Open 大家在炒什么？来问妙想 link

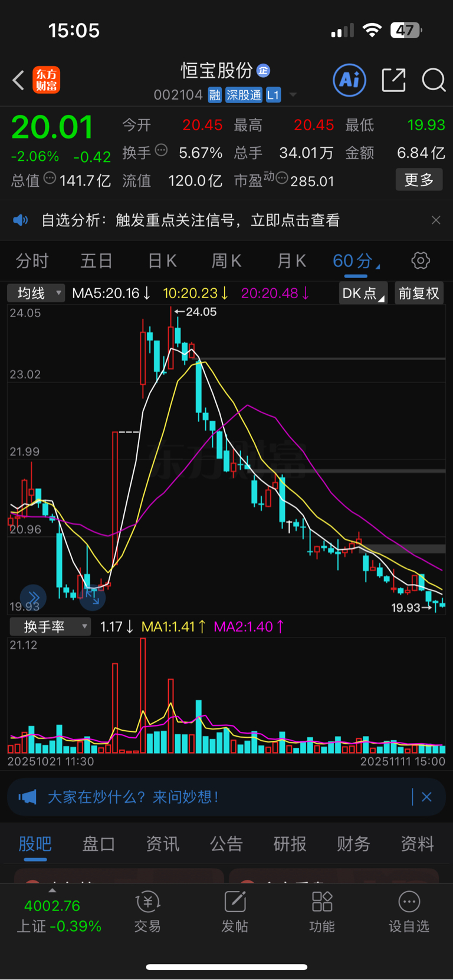[133, 797]
